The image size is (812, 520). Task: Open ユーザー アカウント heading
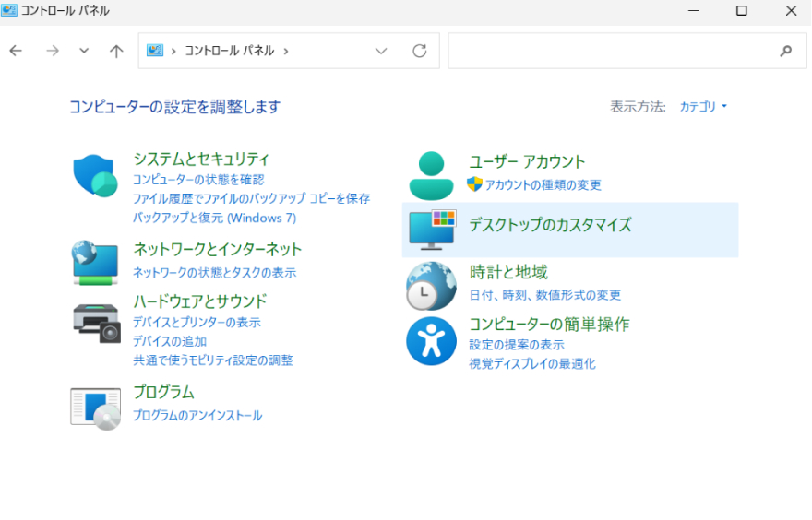527,162
